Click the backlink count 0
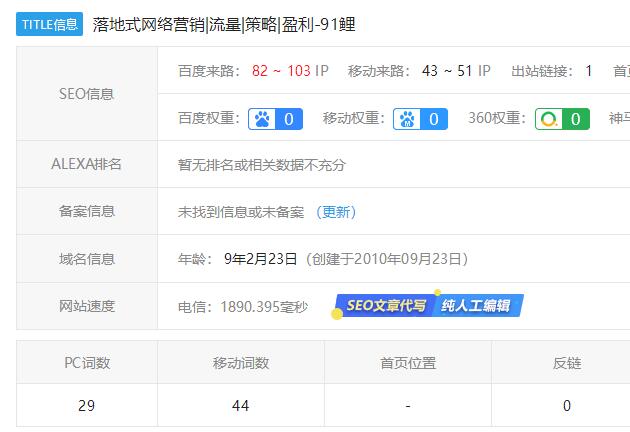Viewport: 630px width, 432px height. point(566,406)
